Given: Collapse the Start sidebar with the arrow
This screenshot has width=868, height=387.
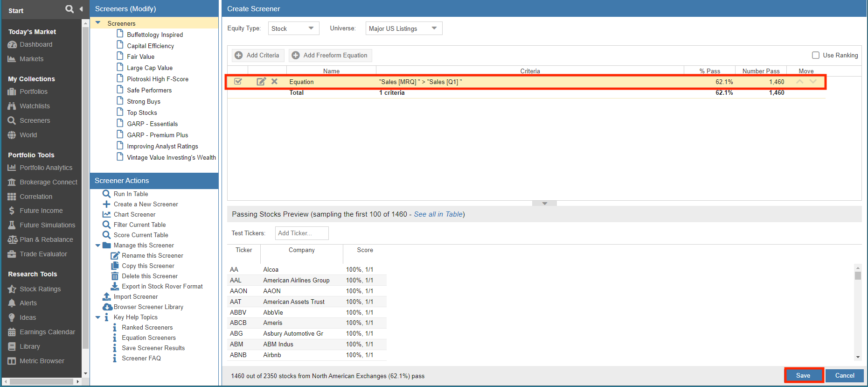Looking at the screenshot, I should (x=81, y=9).
